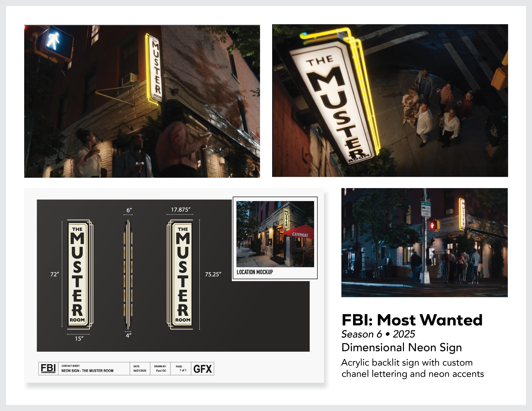Click the "72″" height dimension label
This screenshot has height=411, width=532.
click(54, 274)
